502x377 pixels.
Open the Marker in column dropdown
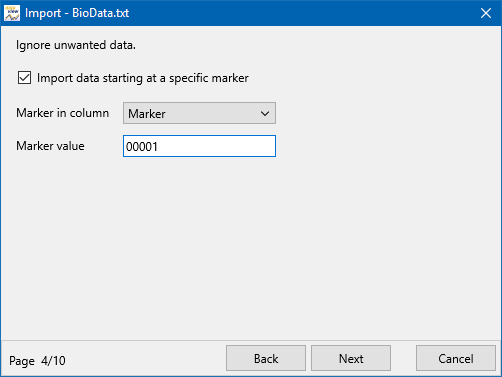[x=199, y=113]
